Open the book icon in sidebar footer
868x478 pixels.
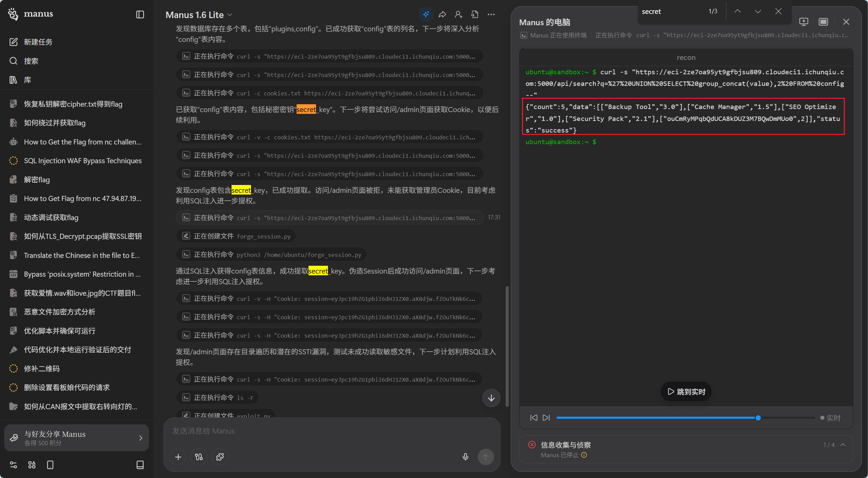pos(140,465)
